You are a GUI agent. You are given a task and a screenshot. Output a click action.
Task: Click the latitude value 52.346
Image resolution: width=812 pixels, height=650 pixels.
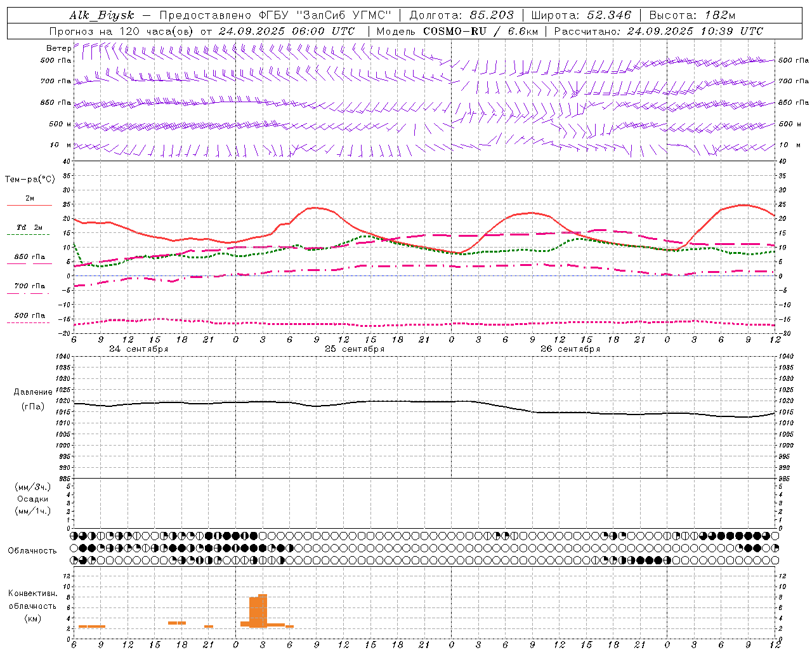(x=609, y=15)
